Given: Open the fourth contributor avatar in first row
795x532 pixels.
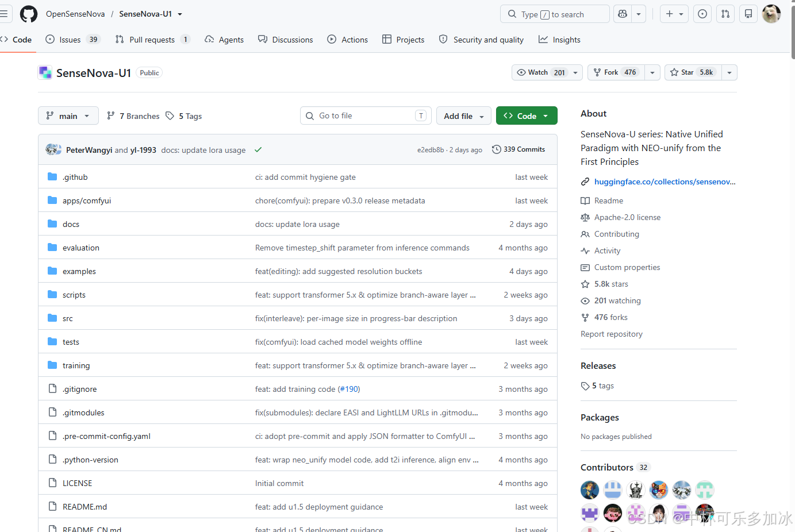Looking at the screenshot, I should pos(659,490).
